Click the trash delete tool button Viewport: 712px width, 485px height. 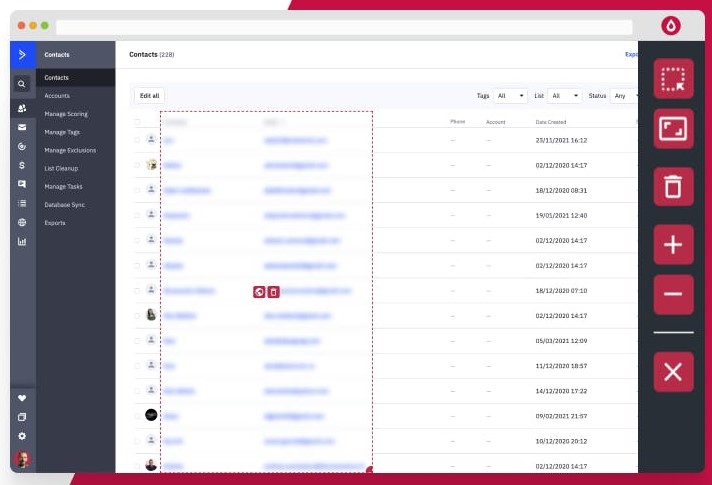(x=673, y=186)
